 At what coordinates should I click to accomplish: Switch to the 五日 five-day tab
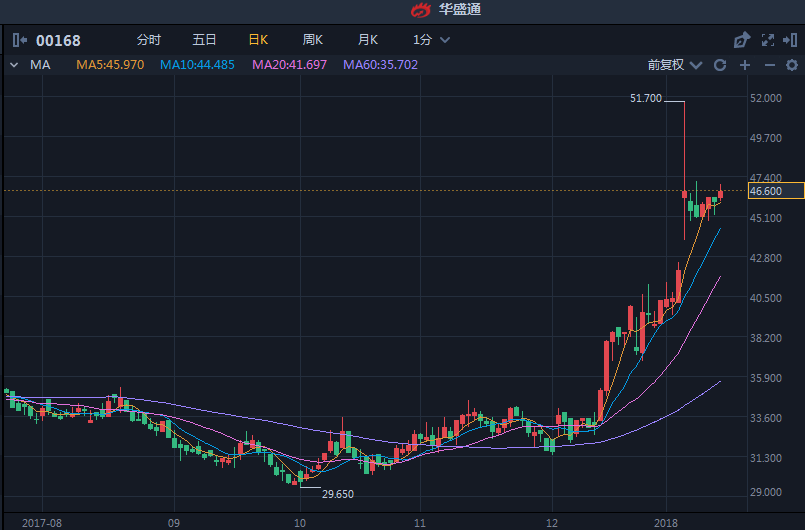(x=204, y=40)
